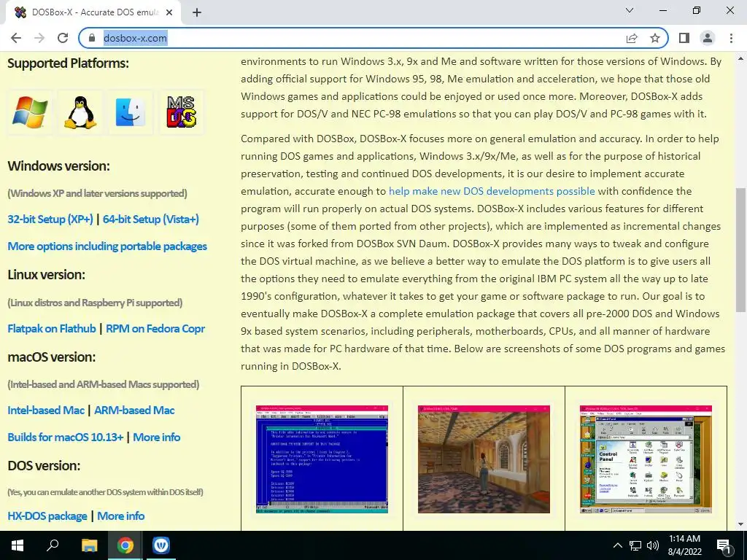Click the browser forward arrow
747x560 pixels.
pyautogui.click(x=39, y=38)
